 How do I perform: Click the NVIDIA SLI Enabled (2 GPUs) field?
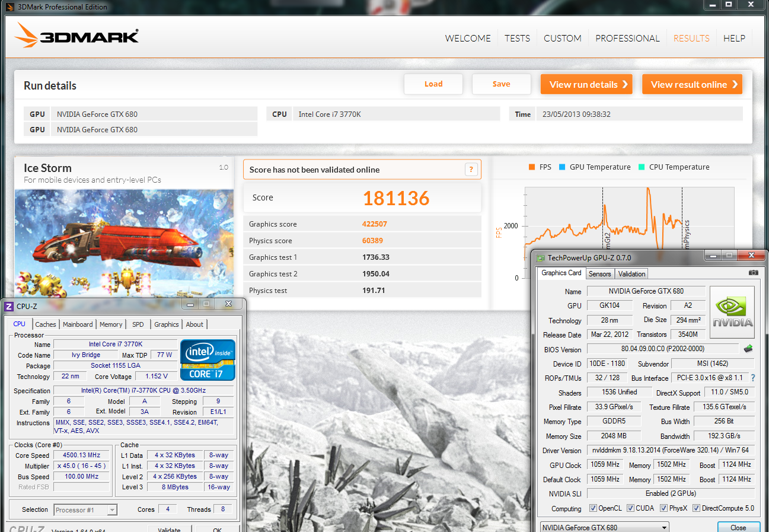(x=671, y=493)
